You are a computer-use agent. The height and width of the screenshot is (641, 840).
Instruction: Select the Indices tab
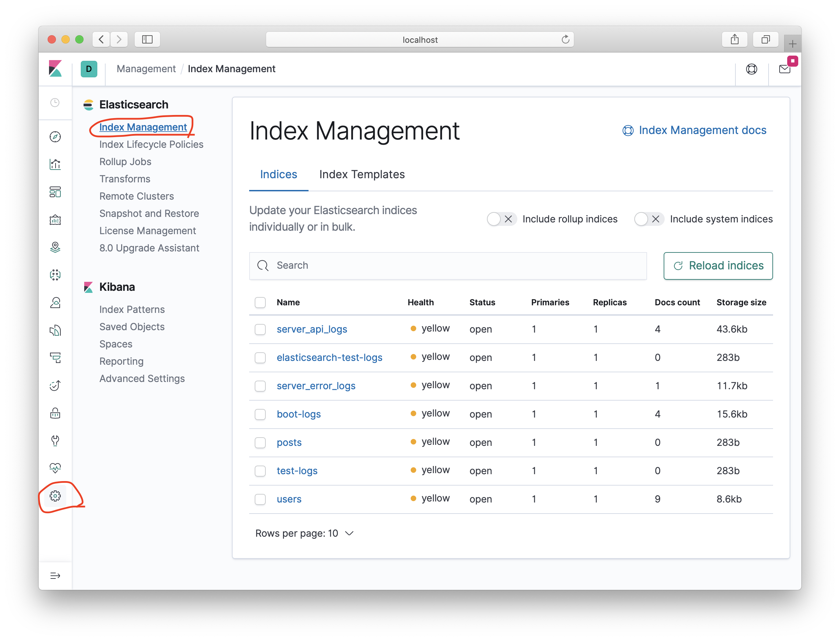279,174
